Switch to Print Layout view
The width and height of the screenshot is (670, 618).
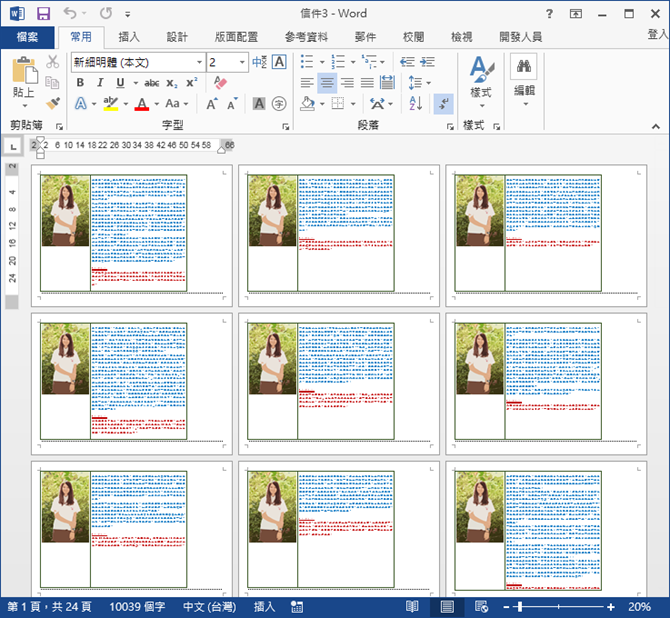tap(447, 606)
